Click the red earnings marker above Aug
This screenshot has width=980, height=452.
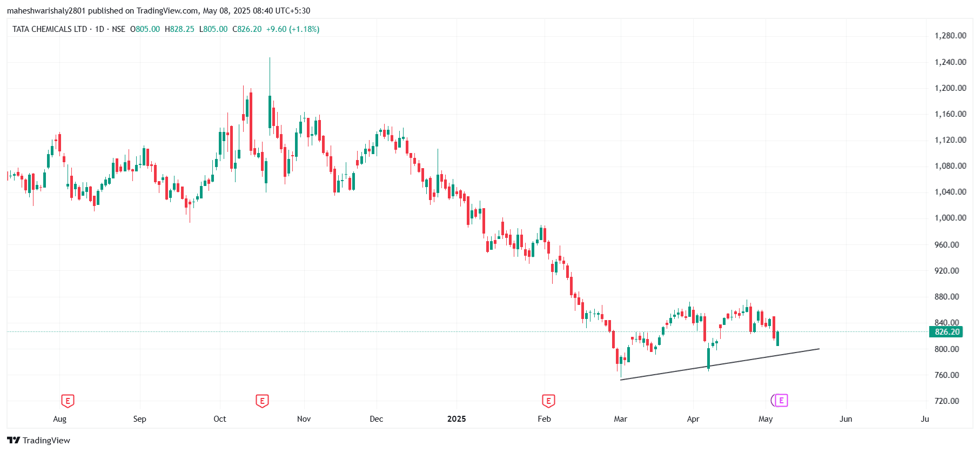(x=68, y=401)
